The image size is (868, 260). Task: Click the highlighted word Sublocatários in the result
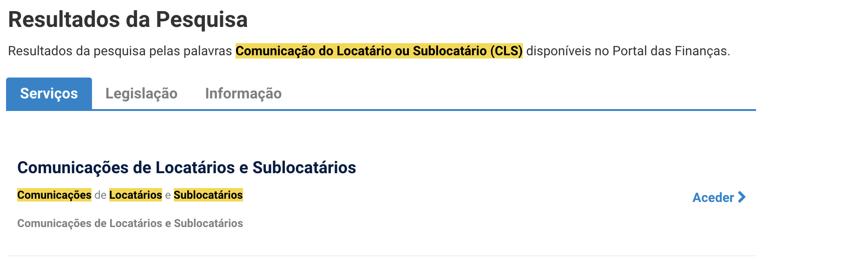point(208,195)
